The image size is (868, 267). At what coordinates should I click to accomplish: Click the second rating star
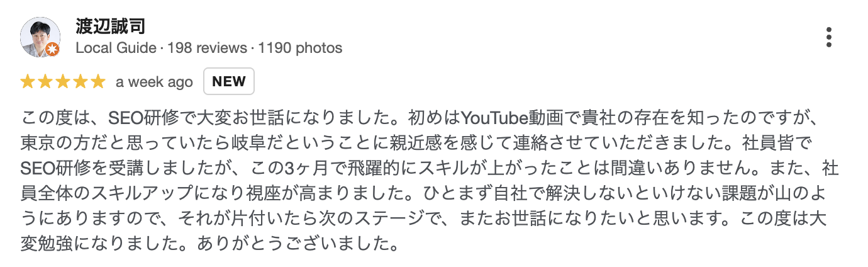45,82
